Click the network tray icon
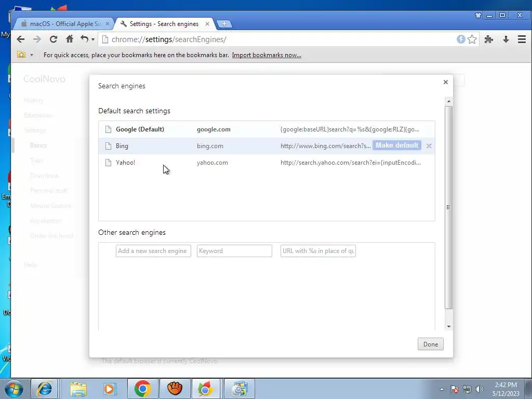 (467, 389)
